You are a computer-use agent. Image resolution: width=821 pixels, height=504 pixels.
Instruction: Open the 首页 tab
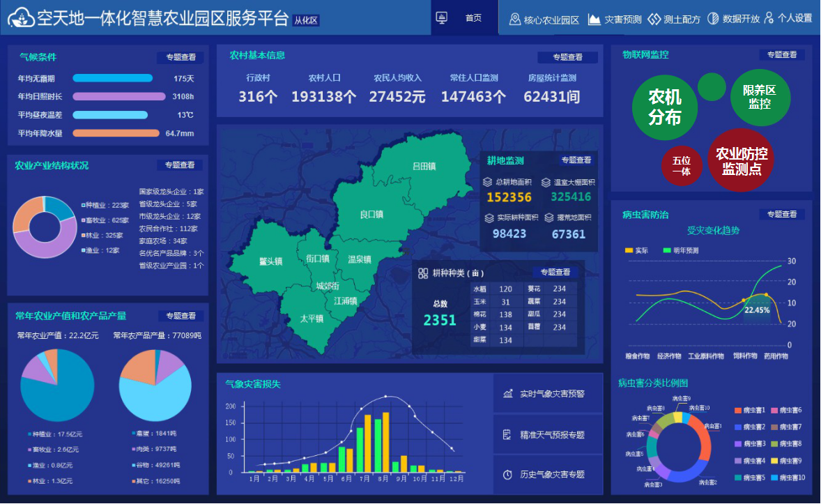click(473, 18)
